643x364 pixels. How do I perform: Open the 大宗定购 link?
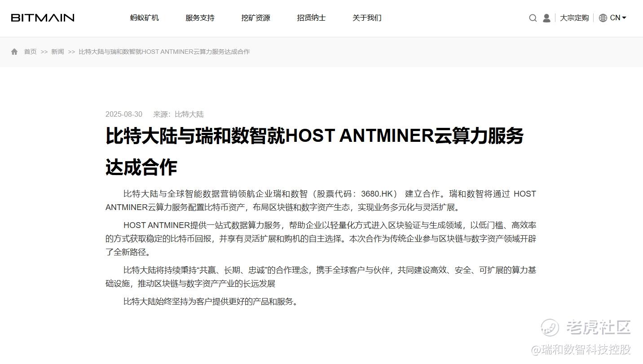(x=574, y=18)
